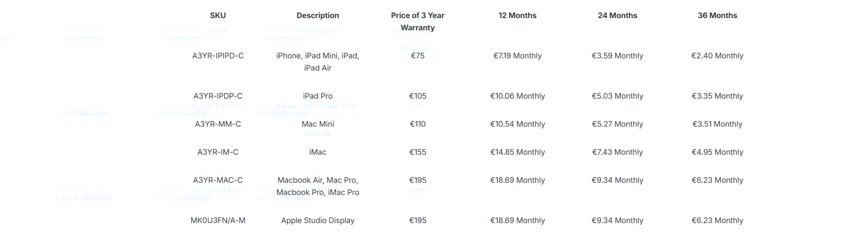
Task: Select the €75 warranty price cell
Action: (x=417, y=56)
